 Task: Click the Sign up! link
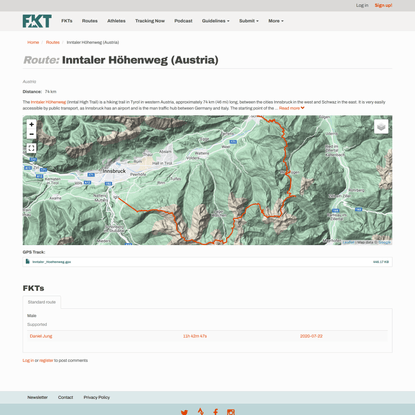click(383, 5)
